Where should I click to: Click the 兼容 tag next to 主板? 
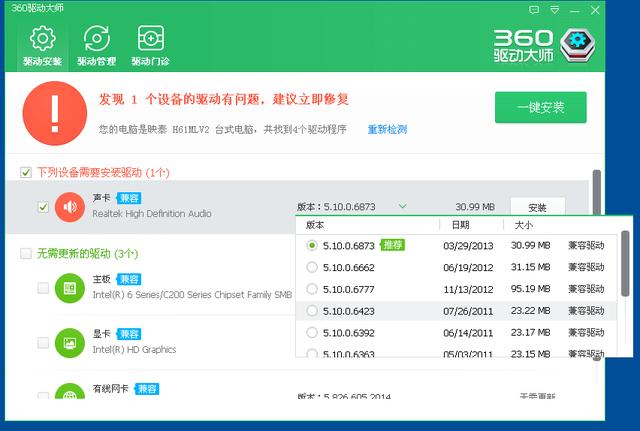pos(129,280)
